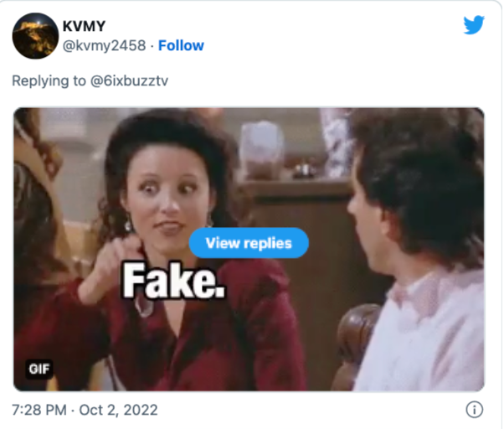Open KVMY's round profile avatar
The height and width of the screenshot is (429, 504).
[35, 36]
